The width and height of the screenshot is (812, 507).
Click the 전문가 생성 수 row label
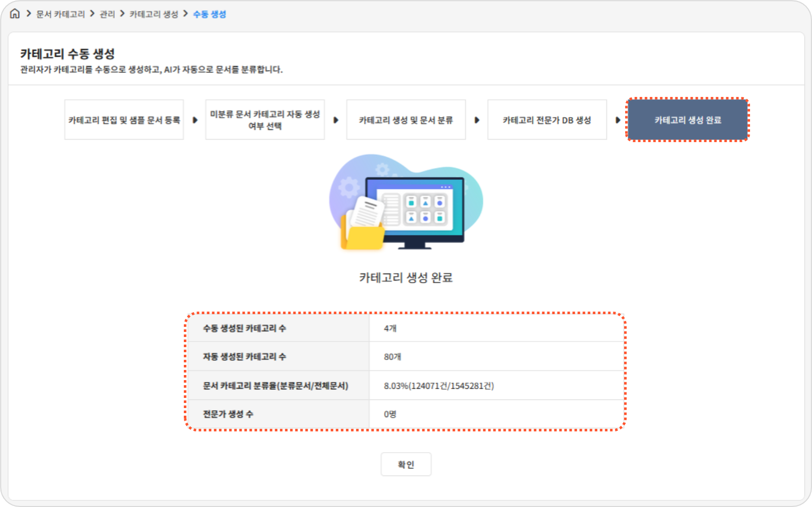pyautogui.click(x=228, y=414)
